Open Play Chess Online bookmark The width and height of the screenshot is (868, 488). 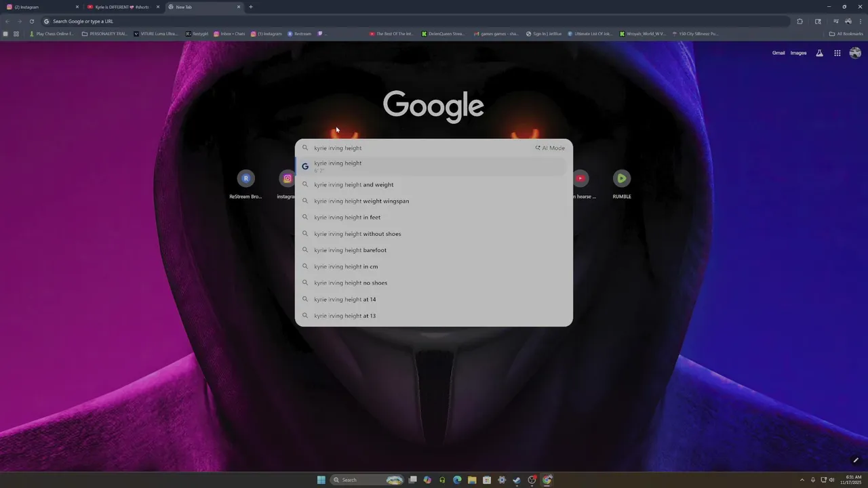pyautogui.click(x=52, y=33)
